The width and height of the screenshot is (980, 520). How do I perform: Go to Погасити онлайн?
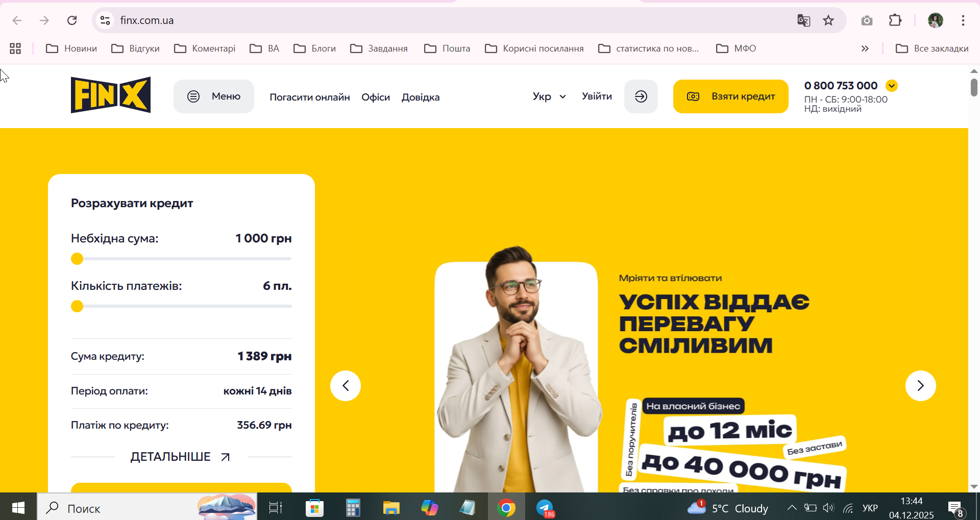[x=310, y=97]
